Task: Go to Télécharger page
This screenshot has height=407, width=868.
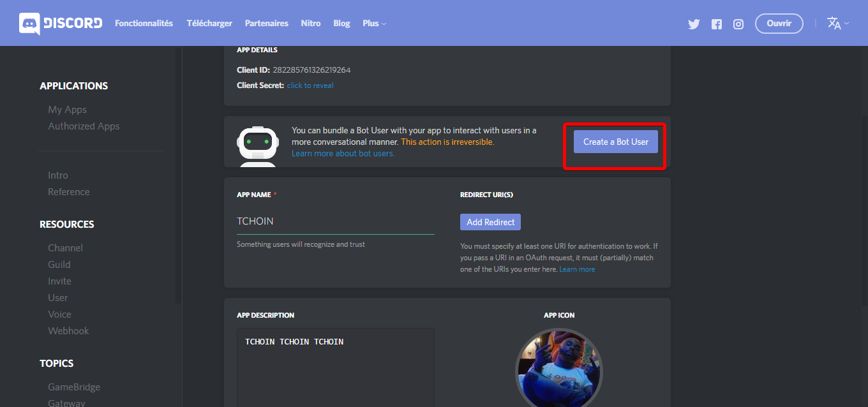Action: (x=209, y=23)
